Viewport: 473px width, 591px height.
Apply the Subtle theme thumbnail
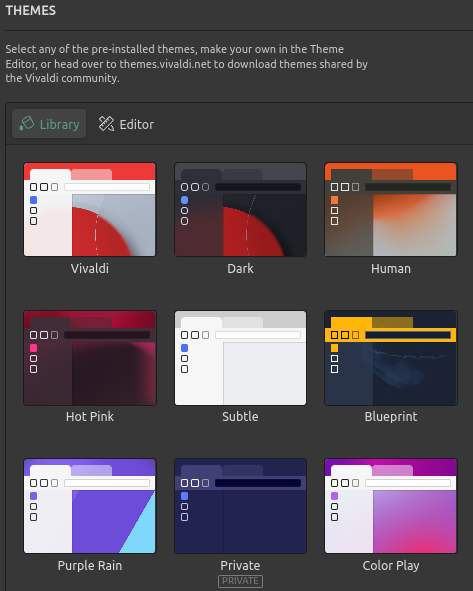click(x=240, y=358)
